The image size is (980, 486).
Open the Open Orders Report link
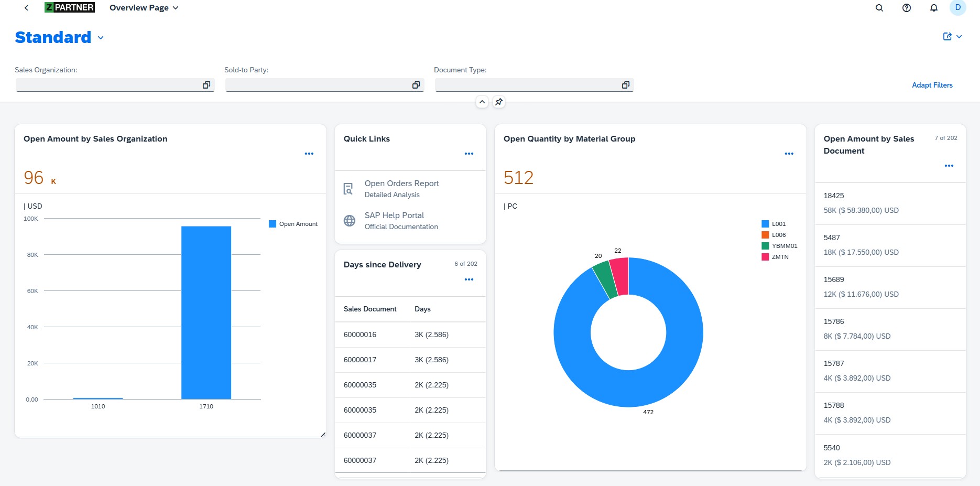[x=401, y=183]
